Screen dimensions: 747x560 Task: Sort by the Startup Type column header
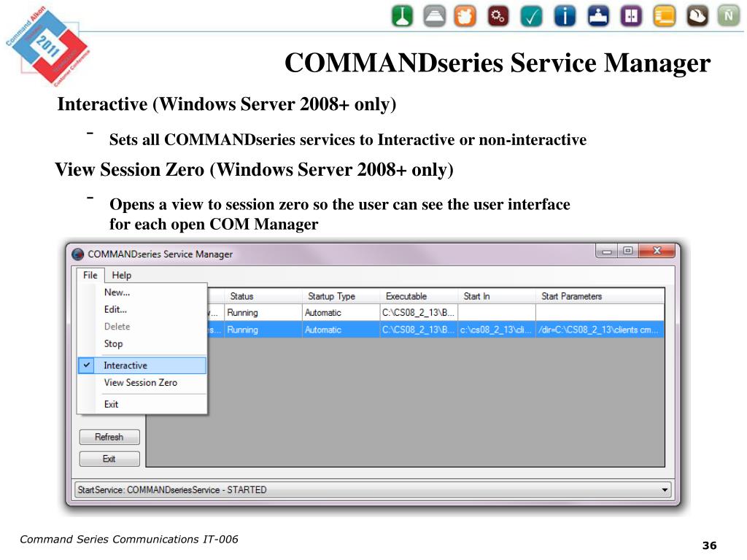341,296
